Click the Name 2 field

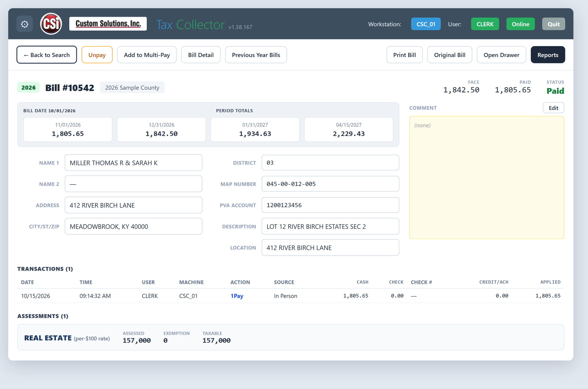click(x=133, y=184)
